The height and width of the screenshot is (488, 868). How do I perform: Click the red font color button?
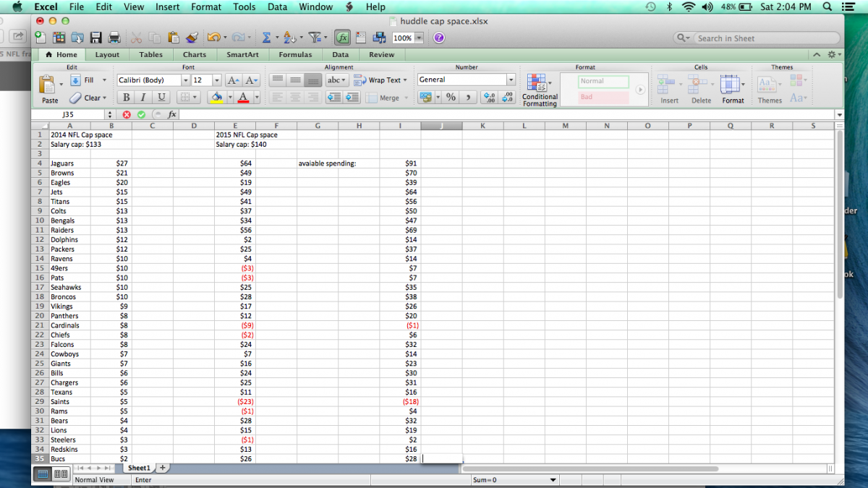click(x=242, y=97)
